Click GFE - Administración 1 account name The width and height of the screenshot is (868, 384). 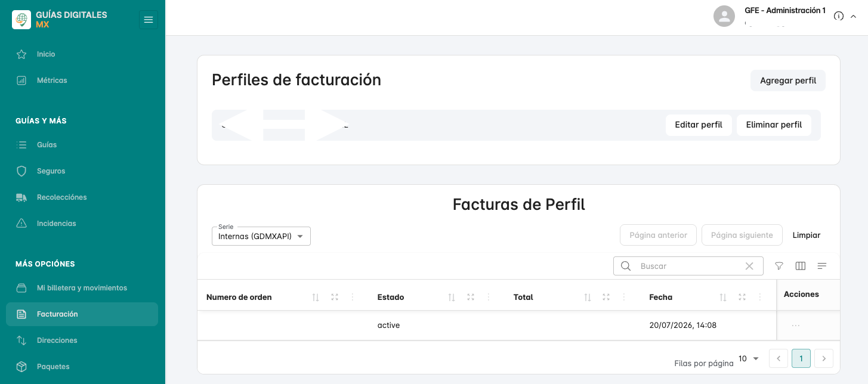pos(785,11)
